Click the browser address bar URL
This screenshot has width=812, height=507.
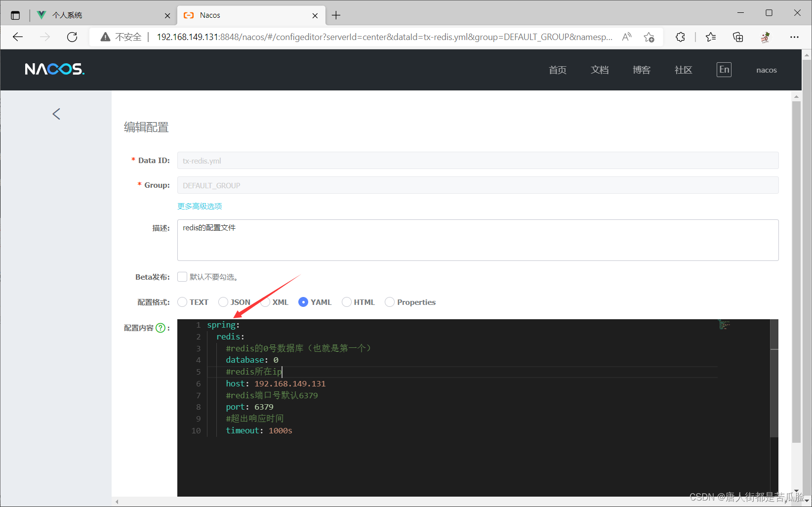pos(384,37)
